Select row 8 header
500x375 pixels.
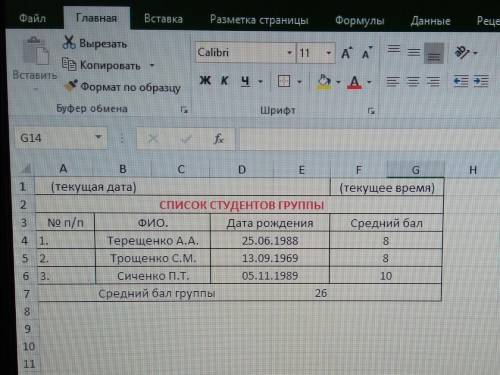coord(27,312)
